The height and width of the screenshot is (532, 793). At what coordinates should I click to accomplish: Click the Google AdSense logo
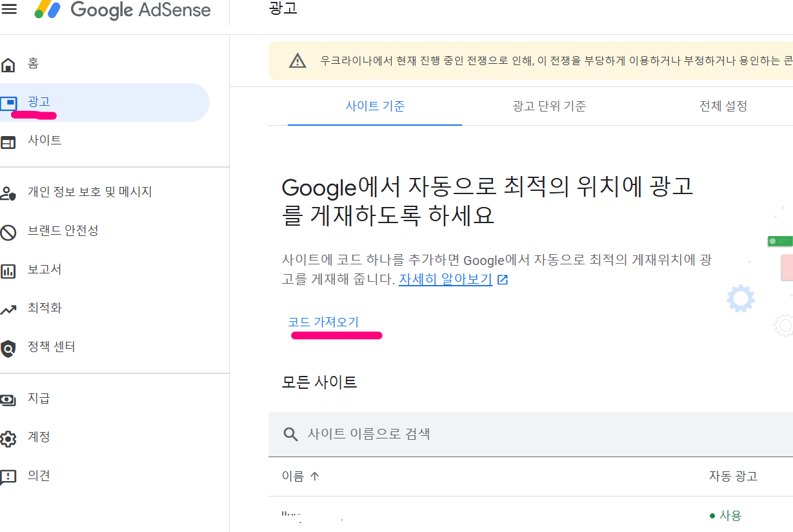[123, 10]
